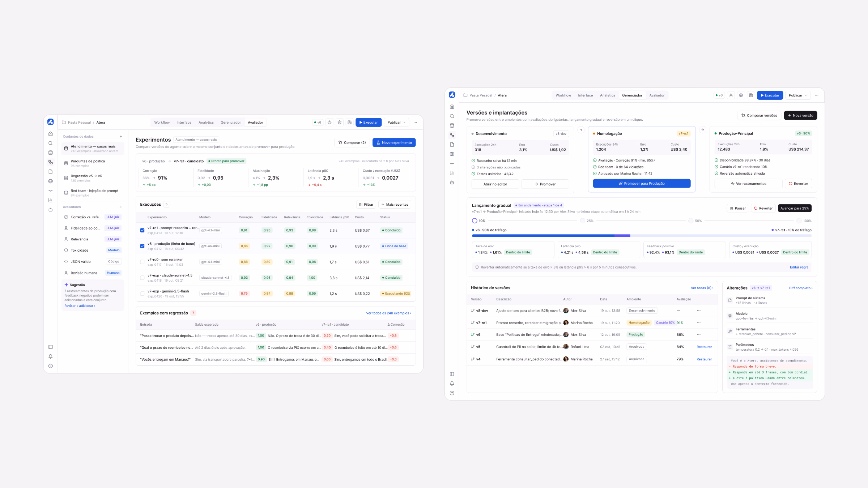Click the Promover para Produção button
This screenshot has height=488, width=868.
pos(642,184)
